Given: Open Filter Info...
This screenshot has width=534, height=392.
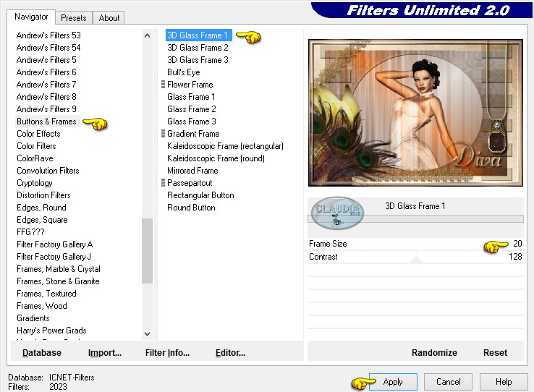Looking at the screenshot, I should (x=167, y=353).
